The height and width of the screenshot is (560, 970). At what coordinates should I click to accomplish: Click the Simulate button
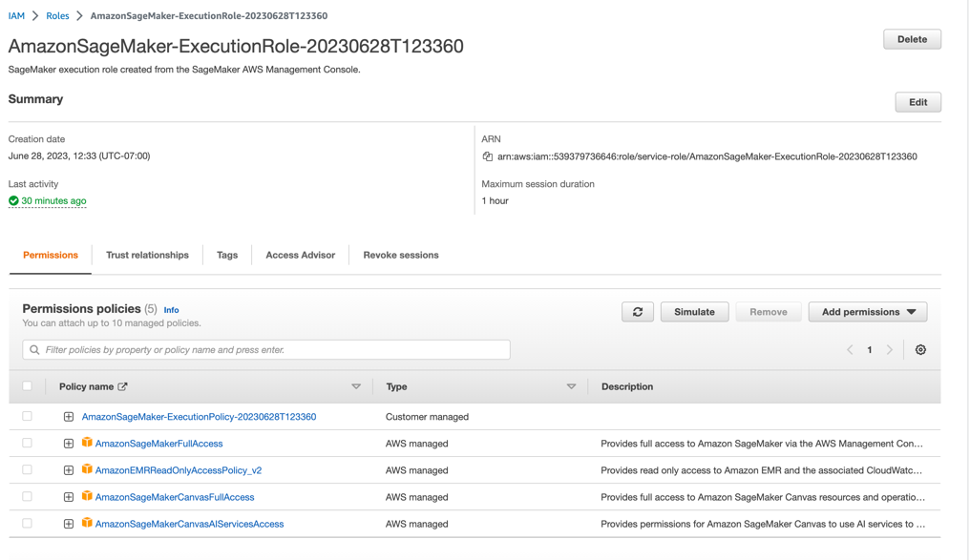[x=694, y=312]
